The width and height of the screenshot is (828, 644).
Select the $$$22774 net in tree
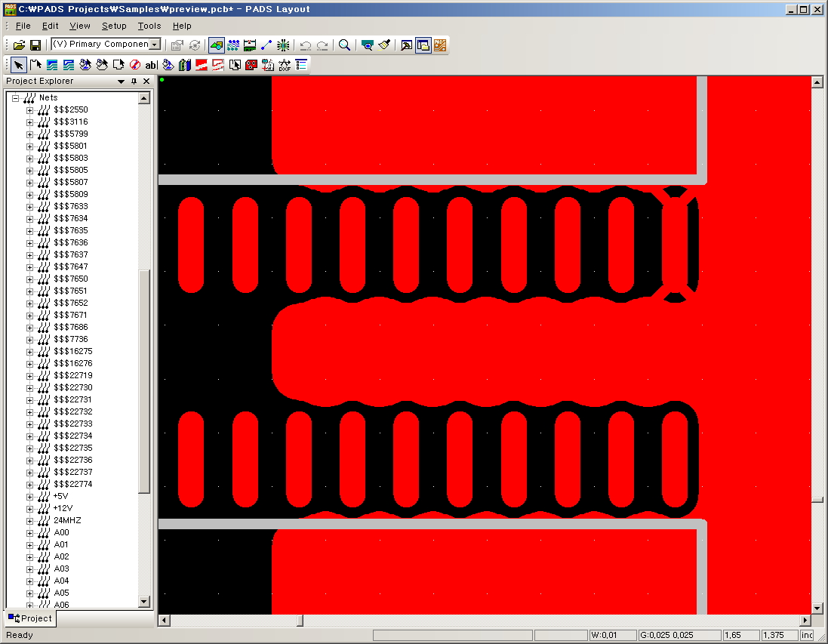(x=73, y=484)
